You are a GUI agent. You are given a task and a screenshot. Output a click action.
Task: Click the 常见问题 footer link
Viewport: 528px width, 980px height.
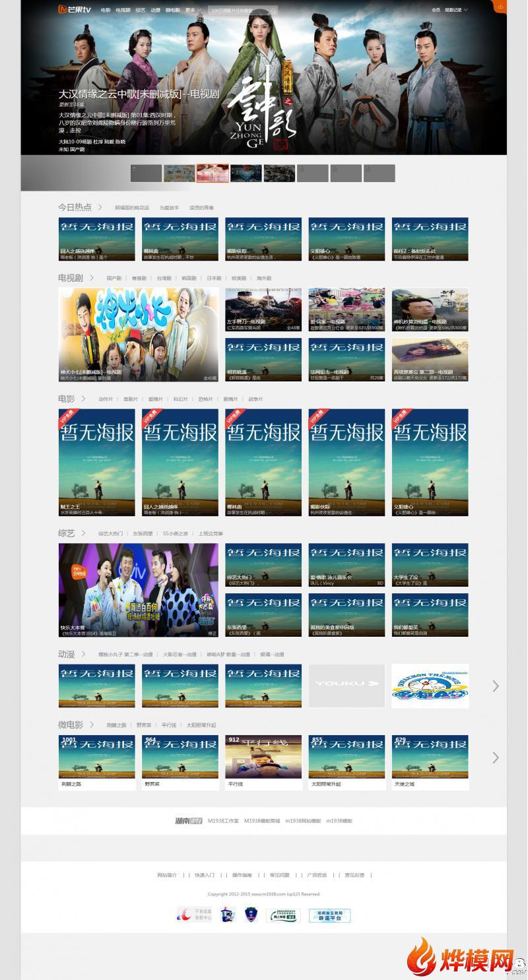pyautogui.click(x=279, y=875)
